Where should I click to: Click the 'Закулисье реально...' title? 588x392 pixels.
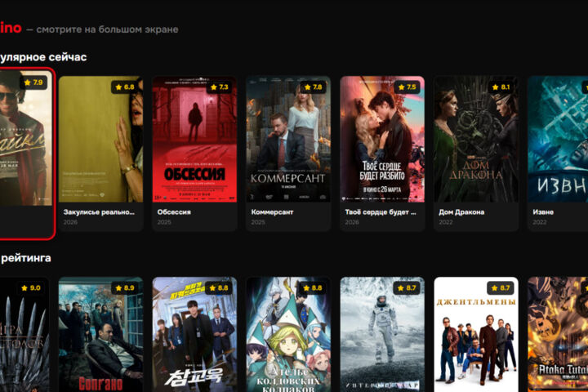coord(99,212)
